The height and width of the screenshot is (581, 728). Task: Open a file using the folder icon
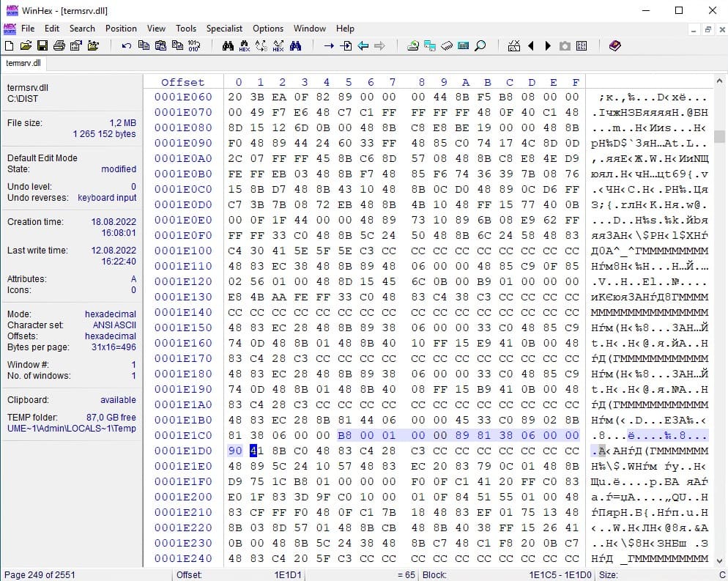point(26,45)
